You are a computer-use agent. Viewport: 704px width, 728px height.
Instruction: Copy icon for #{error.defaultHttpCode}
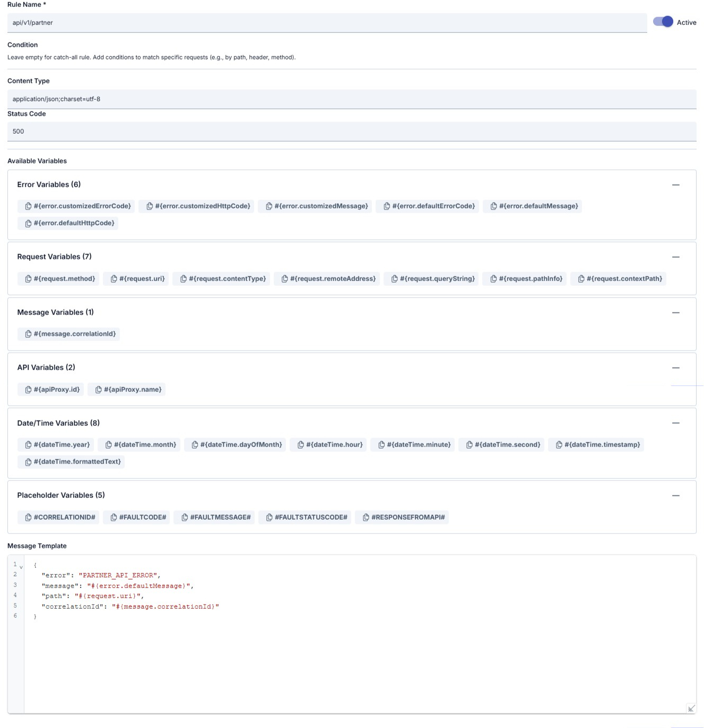pyautogui.click(x=28, y=223)
